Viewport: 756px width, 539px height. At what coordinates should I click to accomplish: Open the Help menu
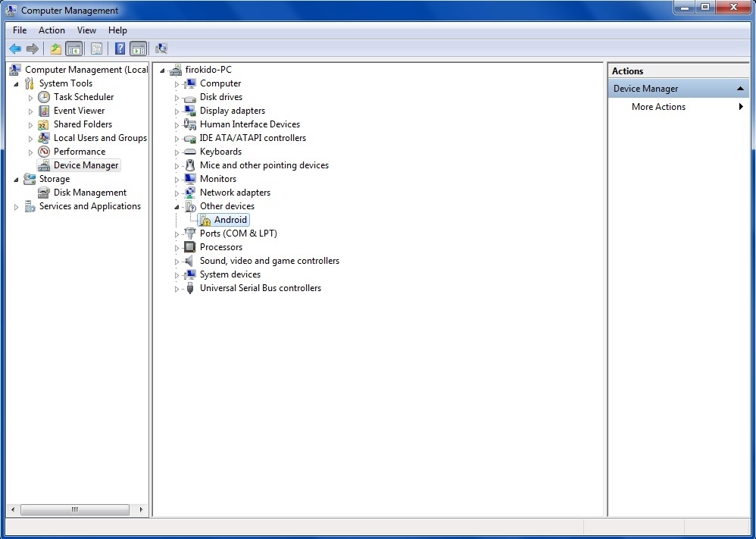[117, 30]
